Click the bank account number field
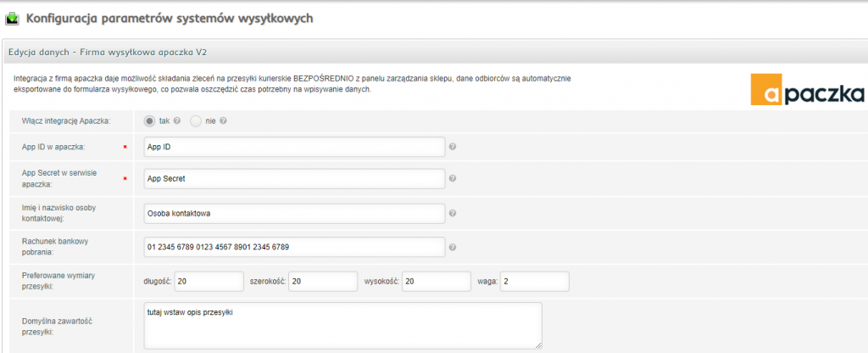The width and height of the screenshot is (868, 353). click(x=294, y=248)
